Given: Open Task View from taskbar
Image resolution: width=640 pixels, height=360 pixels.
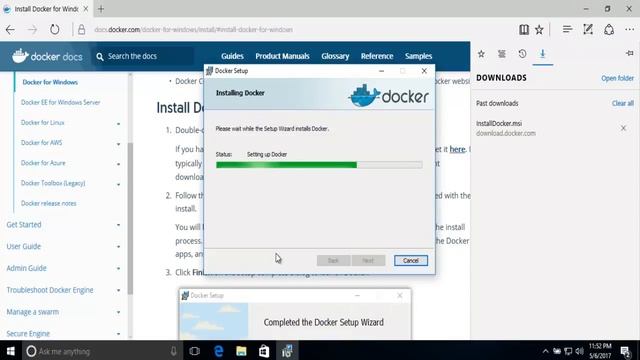Looking at the screenshot, I should tap(195, 351).
